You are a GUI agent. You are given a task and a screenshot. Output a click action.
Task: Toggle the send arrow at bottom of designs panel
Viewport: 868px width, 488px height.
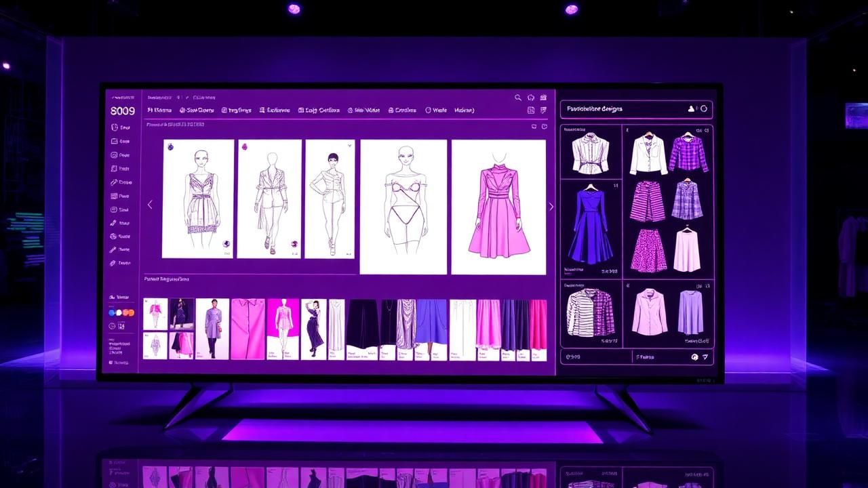(705, 357)
